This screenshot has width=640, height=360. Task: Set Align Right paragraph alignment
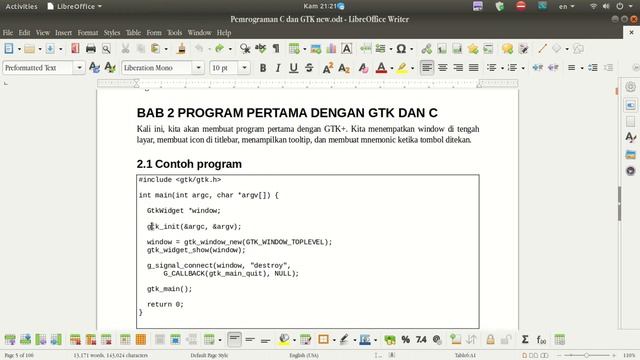point(458,67)
